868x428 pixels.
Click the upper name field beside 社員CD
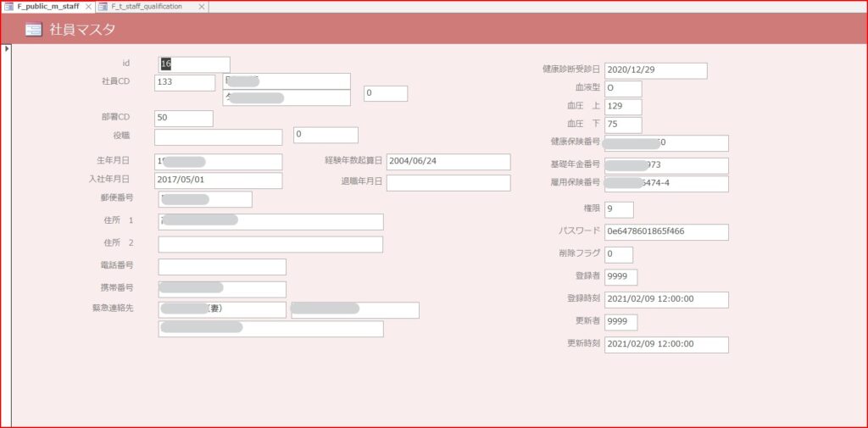[x=287, y=81]
